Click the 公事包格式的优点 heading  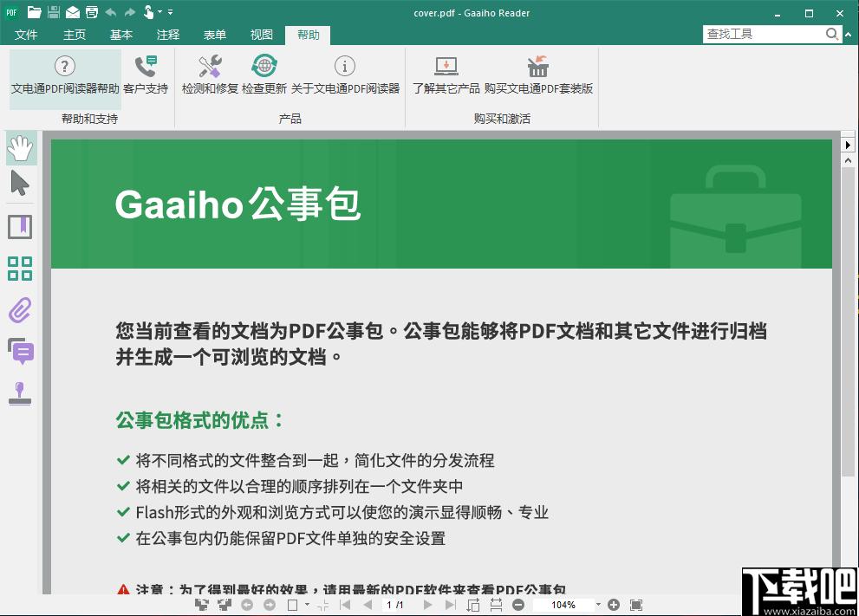(200, 420)
